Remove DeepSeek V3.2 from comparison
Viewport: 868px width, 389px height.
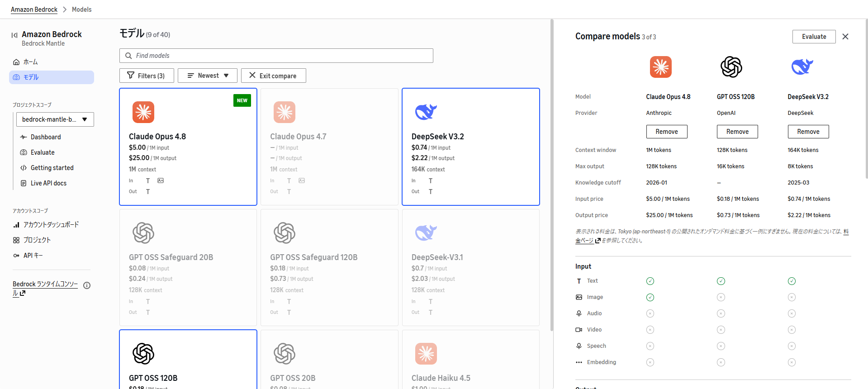point(808,132)
